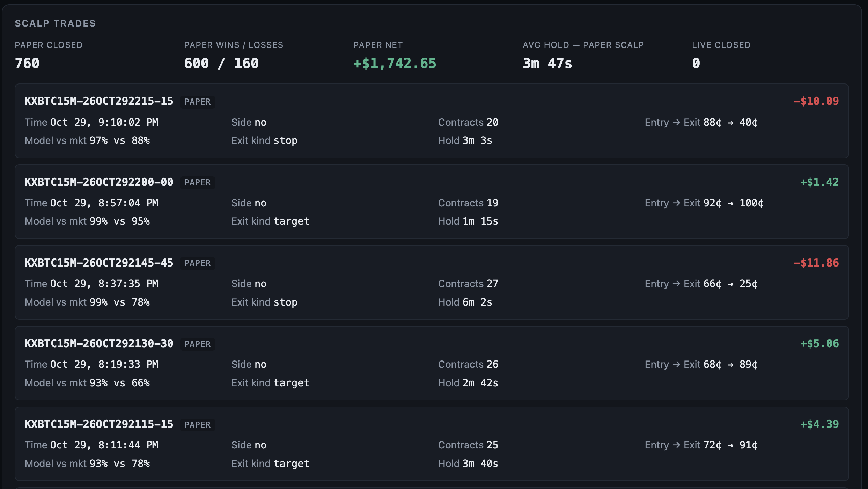
Task: Click Contracts 19 value
Action: click(492, 203)
